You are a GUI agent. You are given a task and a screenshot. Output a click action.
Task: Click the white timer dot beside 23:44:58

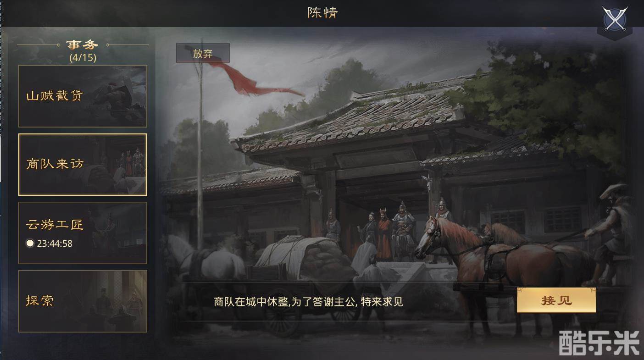30,244
